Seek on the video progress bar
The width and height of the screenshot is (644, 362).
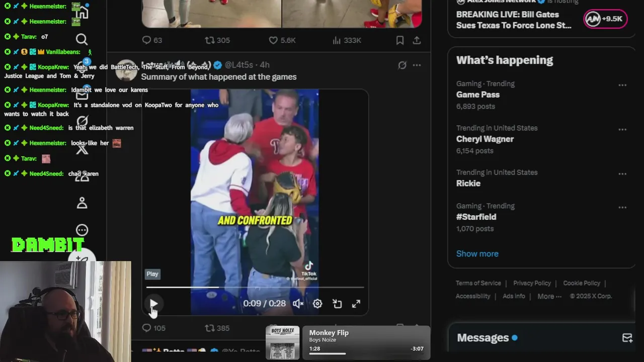(x=255, y=287)
